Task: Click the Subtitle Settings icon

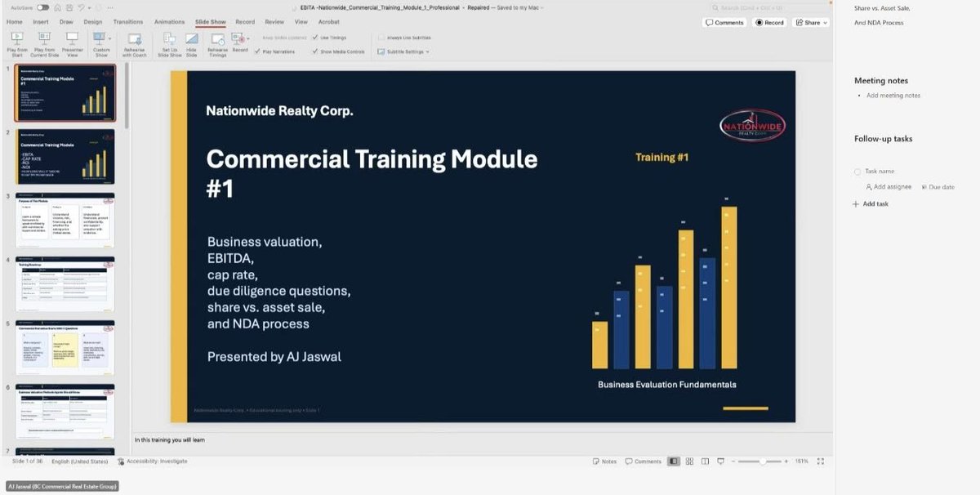Action: [381, 51]
